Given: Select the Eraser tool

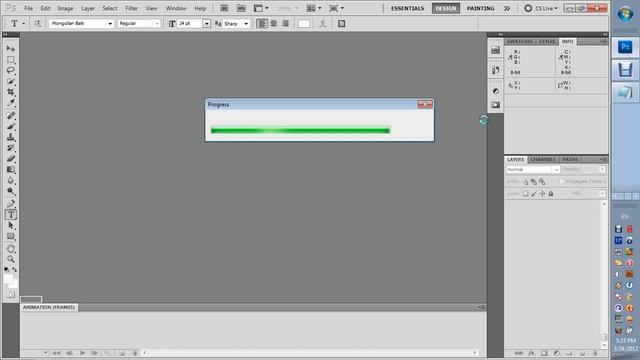Looking at the screenshot, I should point(11,158).
